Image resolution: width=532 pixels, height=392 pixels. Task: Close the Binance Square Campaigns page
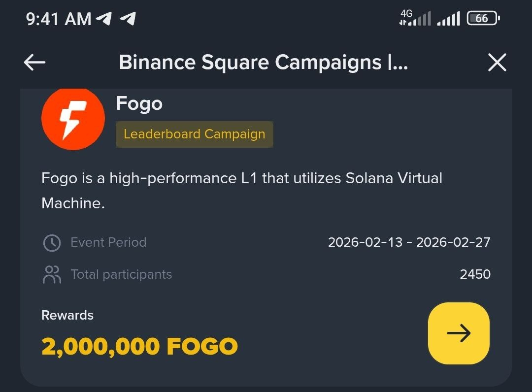tap(497, 63)
